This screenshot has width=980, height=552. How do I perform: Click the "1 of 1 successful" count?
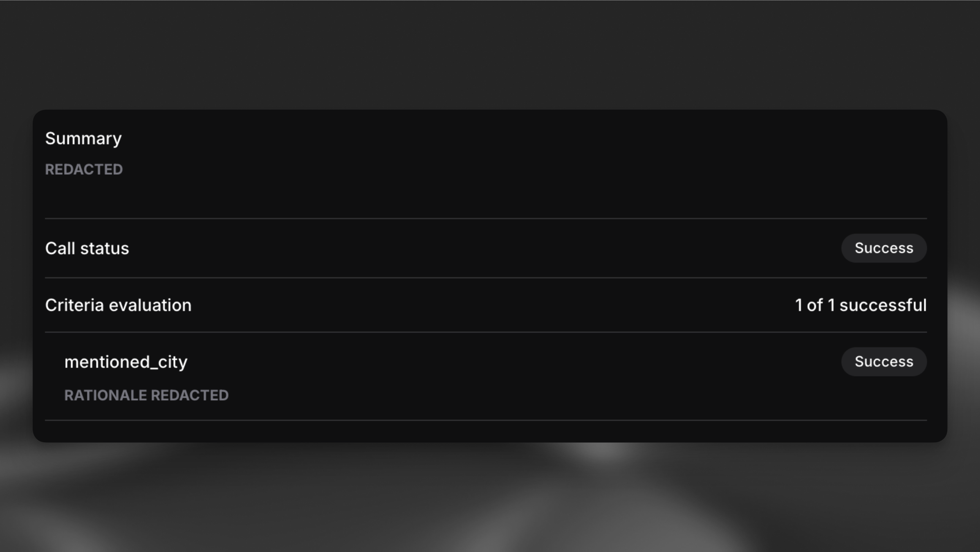[x=860, y=305]
